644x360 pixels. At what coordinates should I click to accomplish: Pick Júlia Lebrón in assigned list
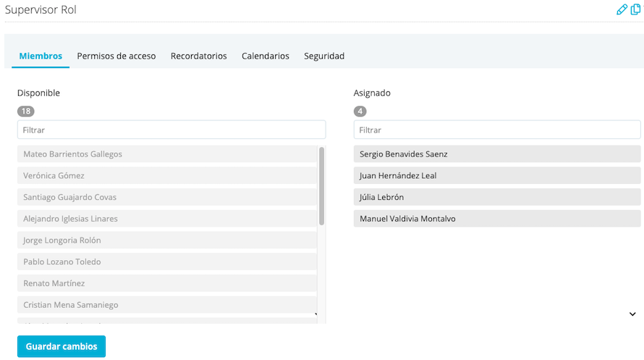click(497, 197)
